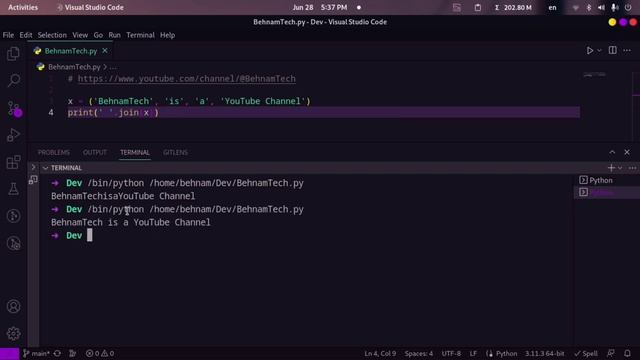Image resolution: width=640 pixels, height=360 pixels.
Task: Open notifications bell in status bar
Action: (x=627, y=353)
